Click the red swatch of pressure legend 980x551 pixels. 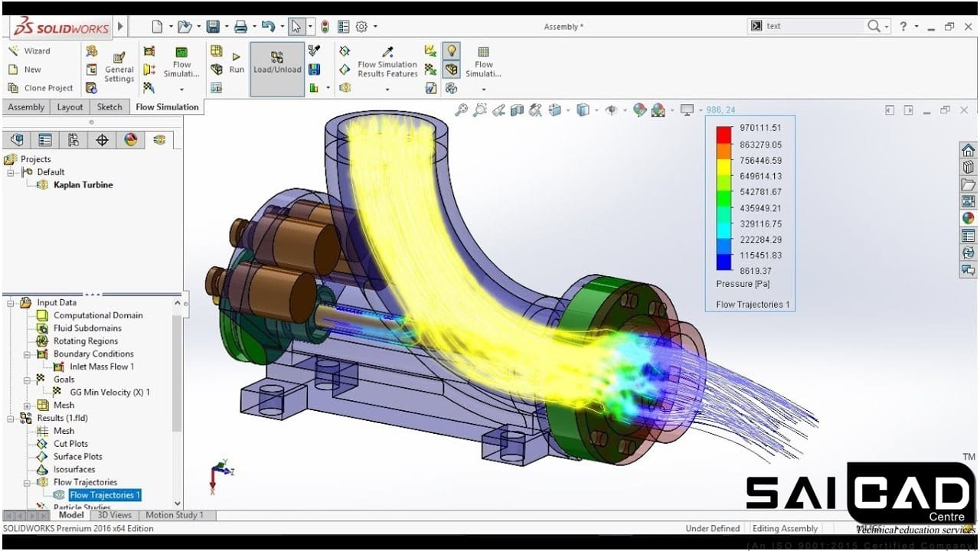tap(724, 135)
